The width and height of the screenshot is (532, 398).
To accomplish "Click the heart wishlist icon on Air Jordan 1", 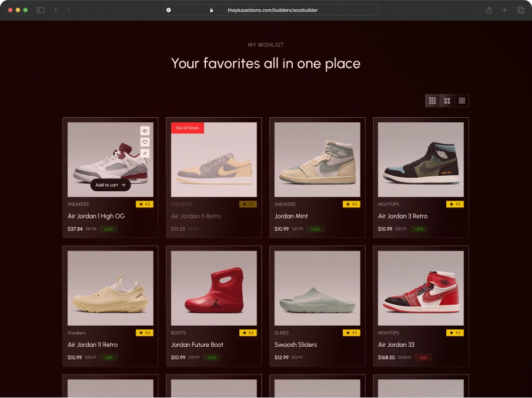I will 144,142.
